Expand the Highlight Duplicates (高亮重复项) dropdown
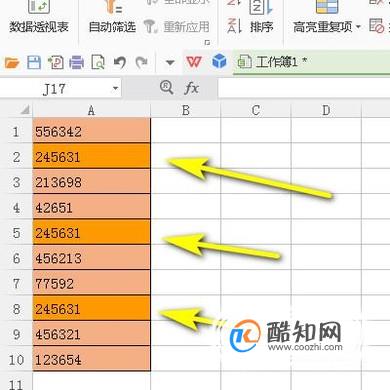Image resolution: width=390 pixels, height=390 pixels. coord(358,27)
